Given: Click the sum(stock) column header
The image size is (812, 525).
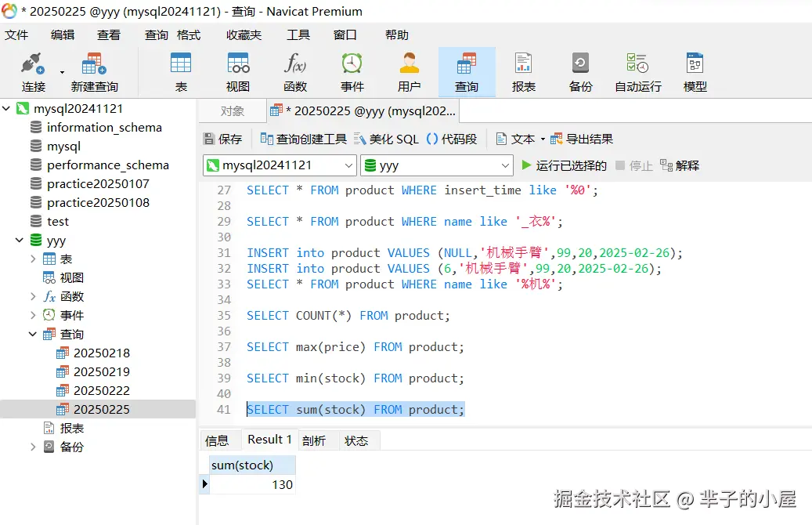Looking at the screenshot, I should click(252, 465).
